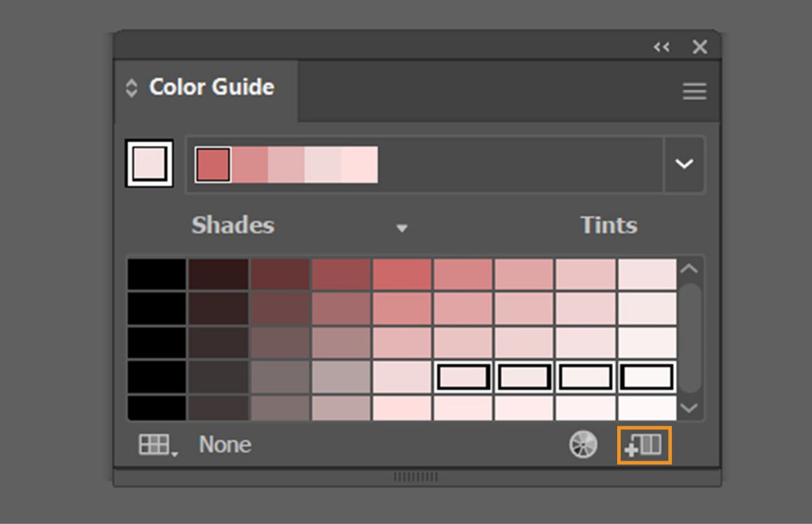812x524 pixels.
Task: Switch to the Color Guide tab
Action: (x=212, y=87)
